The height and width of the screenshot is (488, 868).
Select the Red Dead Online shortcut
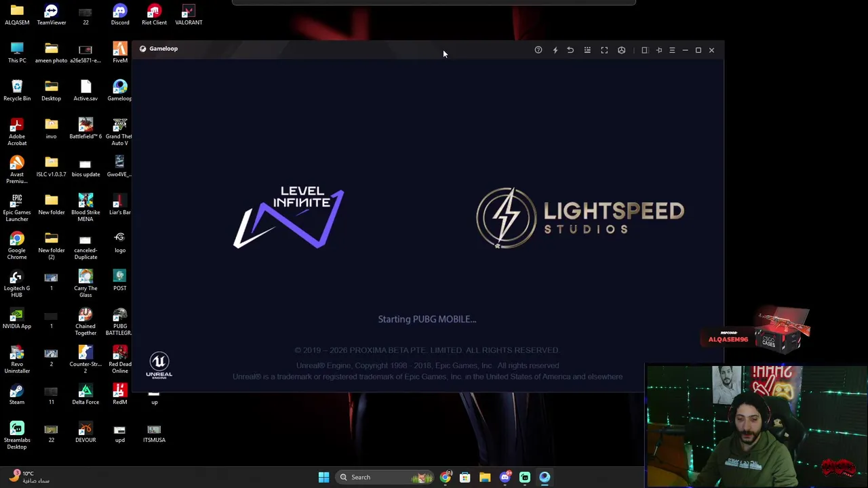(120, 360)
